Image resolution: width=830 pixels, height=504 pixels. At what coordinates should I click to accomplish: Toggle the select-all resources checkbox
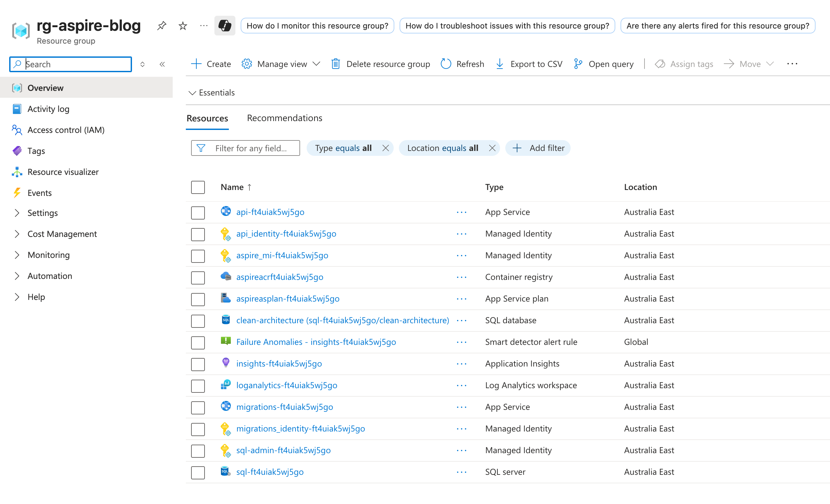(198, 187)
